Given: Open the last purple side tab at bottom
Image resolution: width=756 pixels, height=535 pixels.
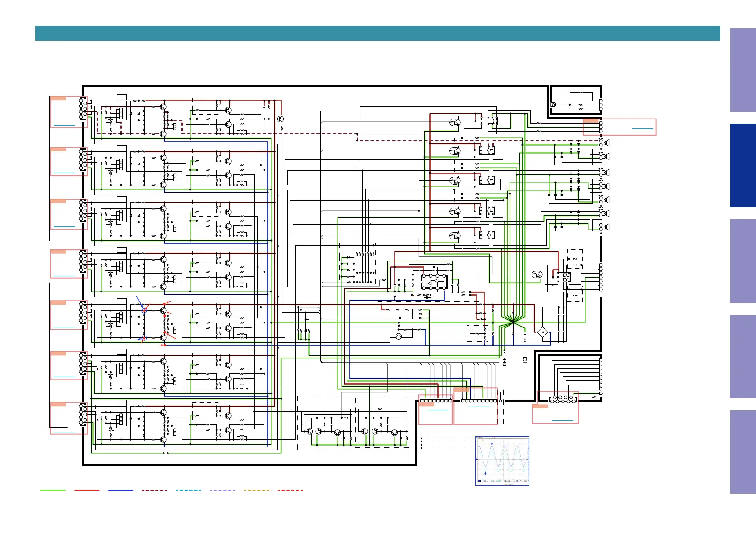Looking at the screenshot, I should point(743,452).
